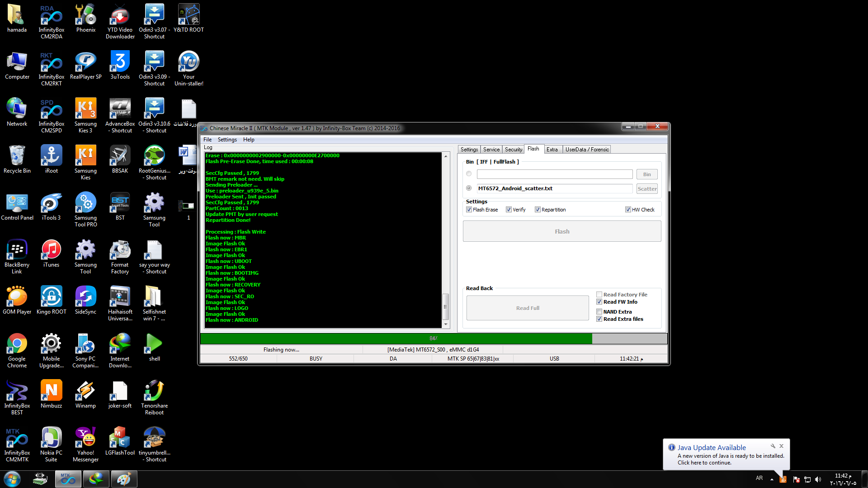Screen dimensions: 868x488
Task: Open RealPlayer SP desktop shortcut
Action: point(86,65)
